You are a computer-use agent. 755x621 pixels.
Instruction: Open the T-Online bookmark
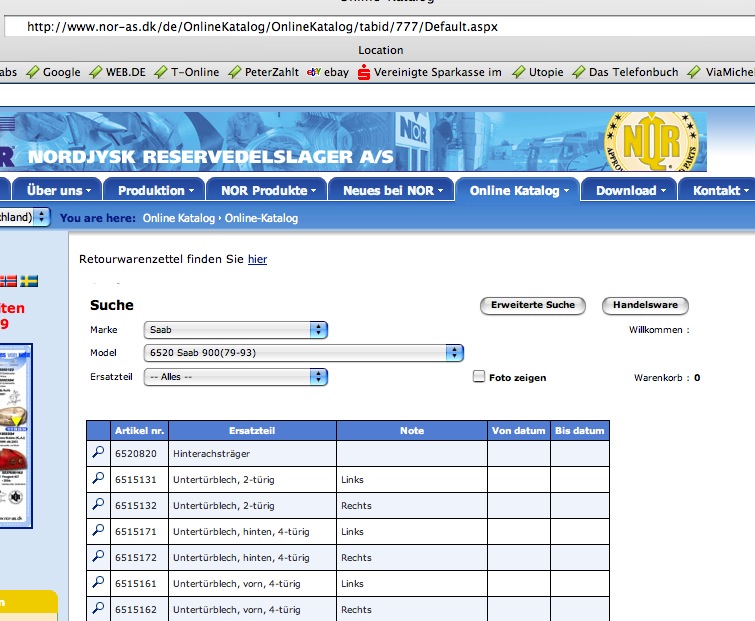[187, 72]
